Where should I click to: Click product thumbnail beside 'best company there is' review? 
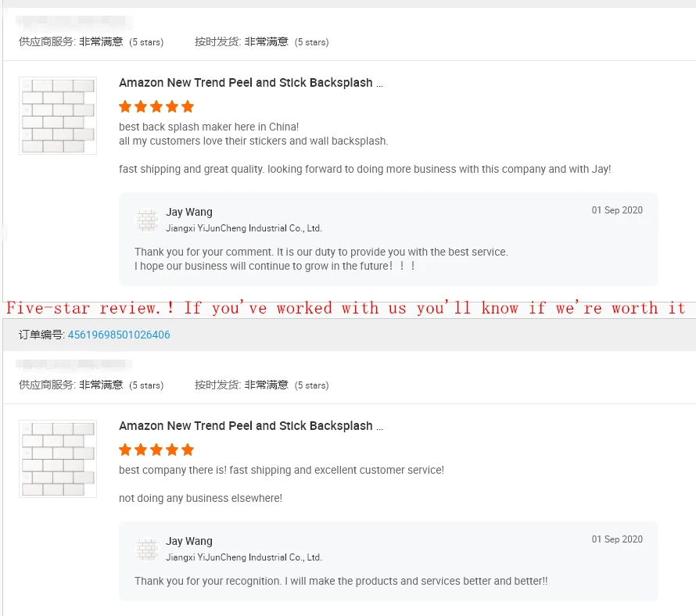[x=58, y=458]
